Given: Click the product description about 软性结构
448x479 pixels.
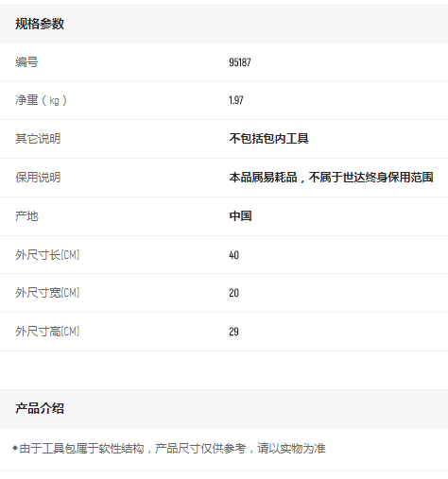Looking at the screenshot, I should pos(172,449).
